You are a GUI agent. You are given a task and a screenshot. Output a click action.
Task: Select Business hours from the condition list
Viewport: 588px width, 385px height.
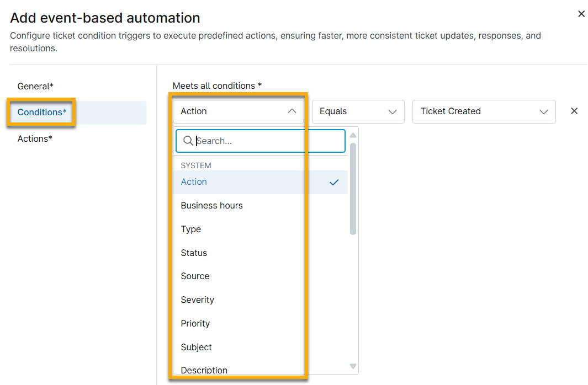coord(211,205)
